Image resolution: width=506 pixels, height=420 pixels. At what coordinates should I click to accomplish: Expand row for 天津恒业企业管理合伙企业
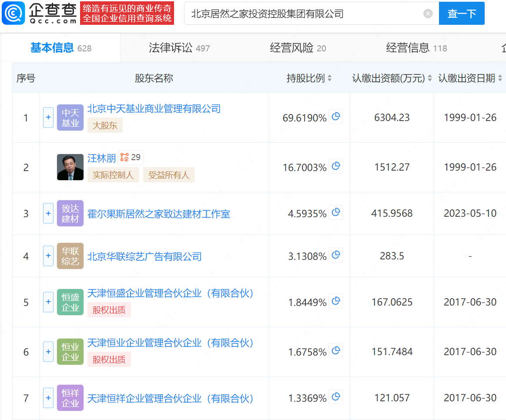[x=48, y=352]
